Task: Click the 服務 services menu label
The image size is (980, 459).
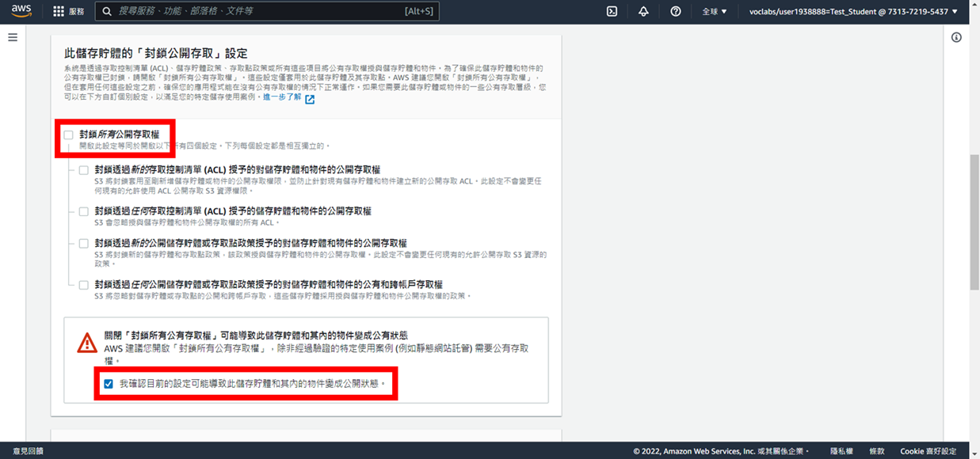Action: point(77,12)
